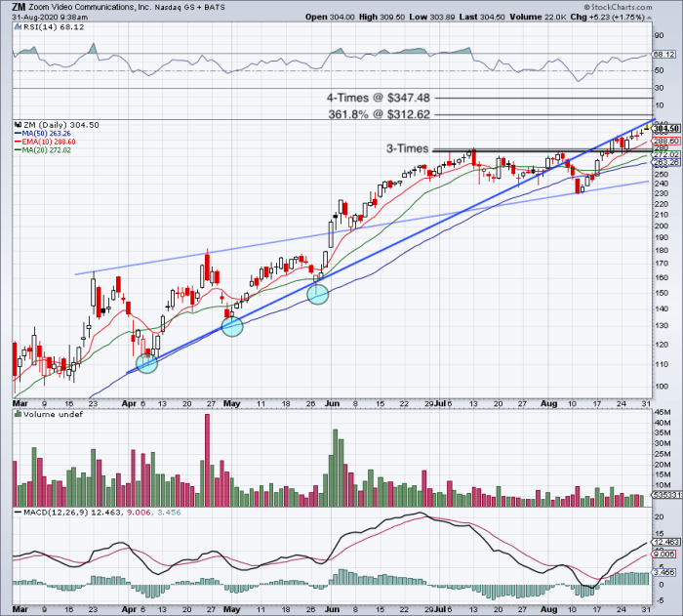Click the May label on price chart date axis

232,404
